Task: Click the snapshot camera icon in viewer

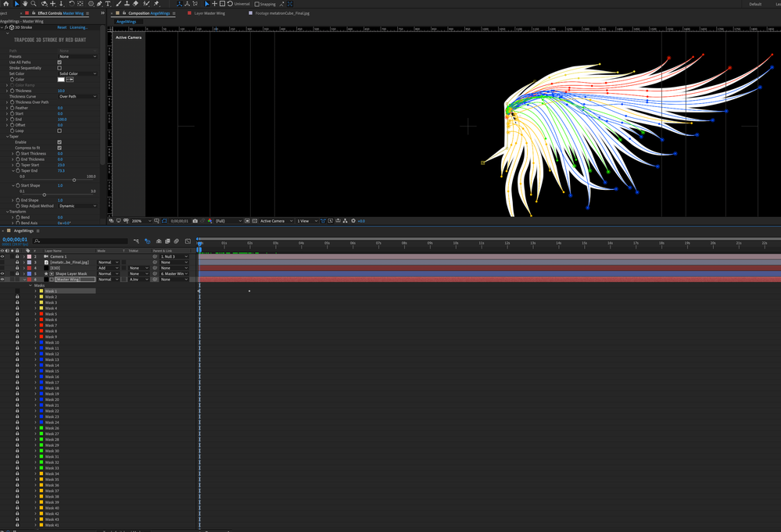Action: click(195, 221)
